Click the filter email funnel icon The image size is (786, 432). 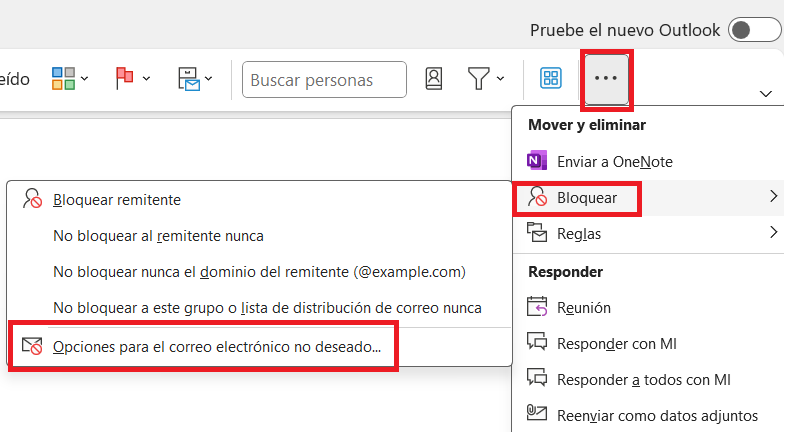pos(479,79)
